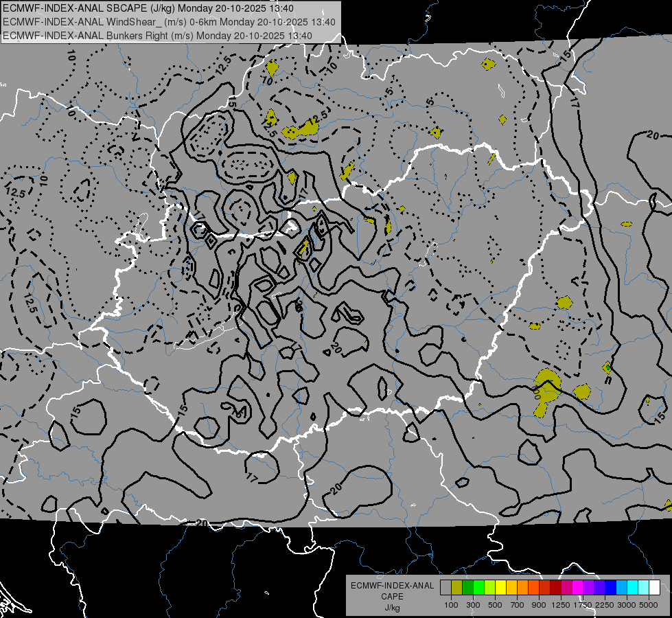Viewport: 672px width, 618px height.
Task: Select the dark red legend swatch
Action: coord(556,588)
